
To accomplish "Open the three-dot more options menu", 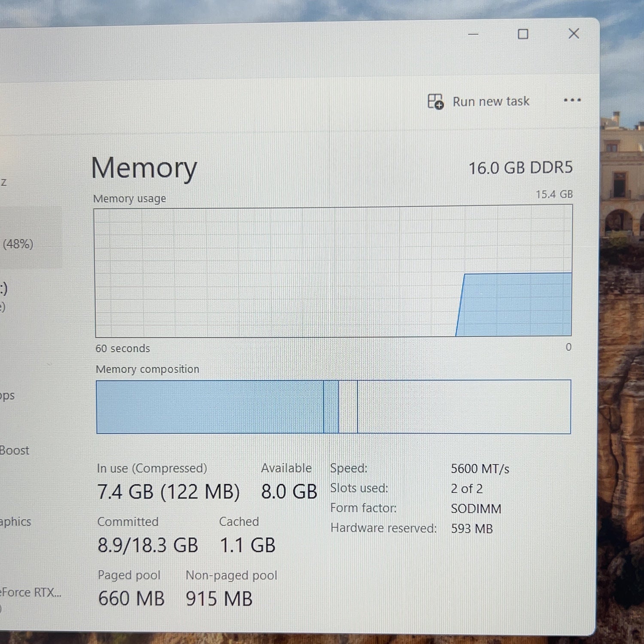I will [572, 100].
